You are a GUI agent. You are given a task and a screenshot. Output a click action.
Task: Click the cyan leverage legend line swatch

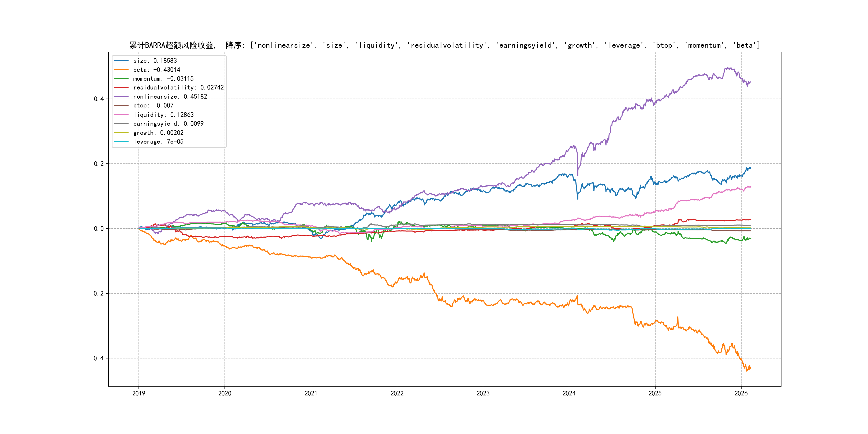point(121,141)
